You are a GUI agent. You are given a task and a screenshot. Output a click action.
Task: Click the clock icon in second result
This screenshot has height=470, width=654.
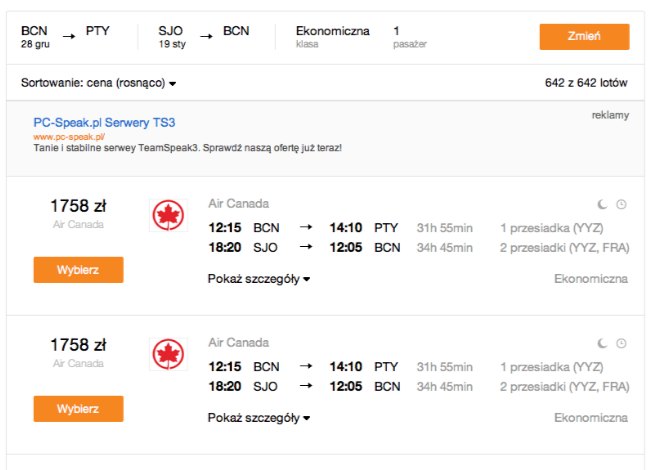[621, 343]
